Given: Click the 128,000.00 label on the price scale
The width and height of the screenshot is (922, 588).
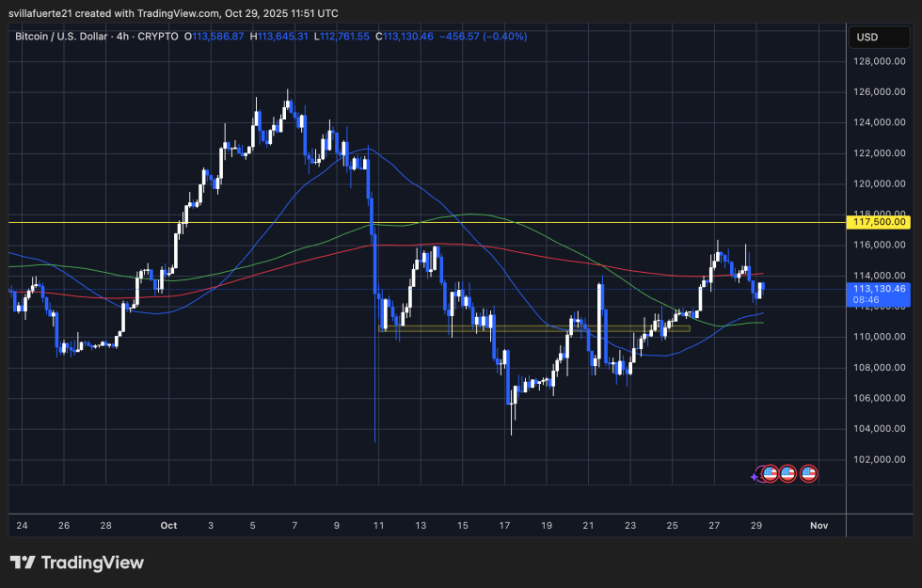Looking at the screenshot, I should pyautogui.click(x=879, y=62).
